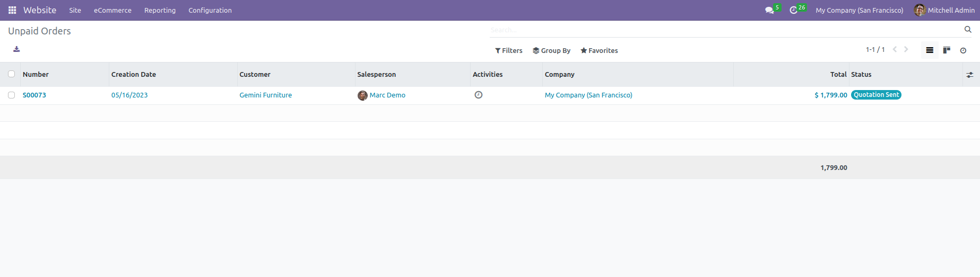This screenshot has height=277, width=980.
Task: Open the activities clock icon in navbar
Action: 794,10
